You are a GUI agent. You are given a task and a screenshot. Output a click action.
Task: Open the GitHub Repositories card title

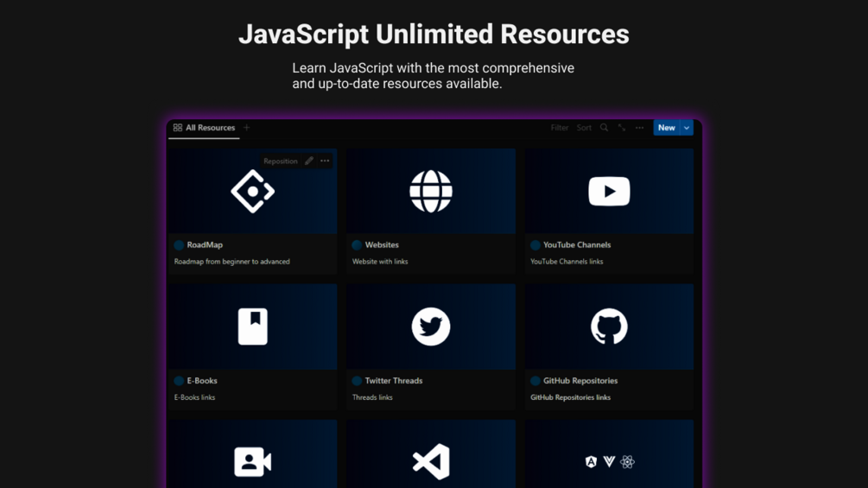580,381
